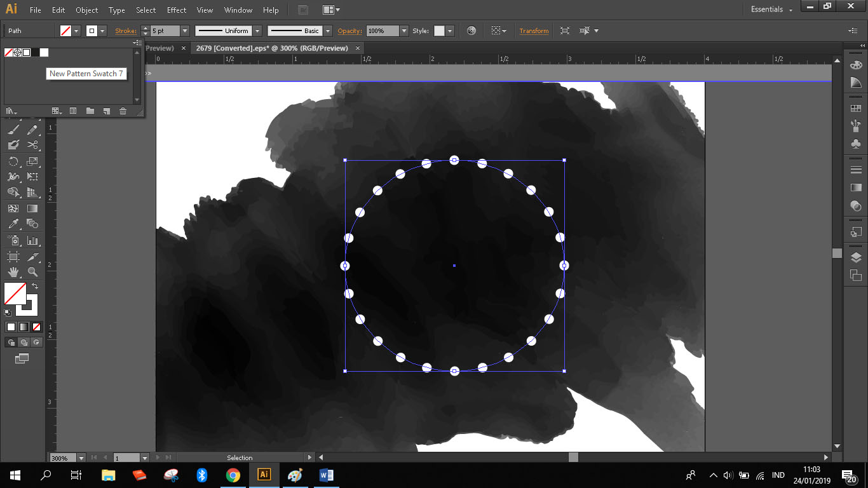Click the Transform link in control bar
The width and height of the screenshot is (868, 488).
pyautogui.click(x=534, y=30)
